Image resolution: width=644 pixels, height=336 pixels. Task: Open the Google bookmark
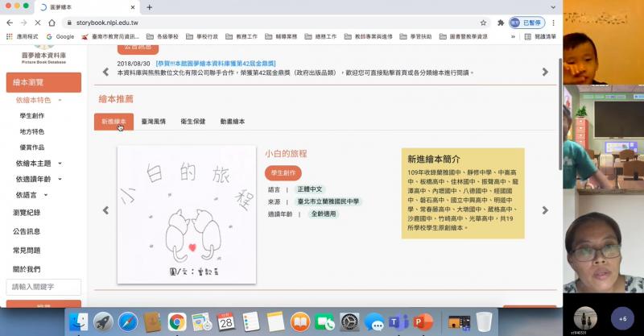click(x=60, y=36)
